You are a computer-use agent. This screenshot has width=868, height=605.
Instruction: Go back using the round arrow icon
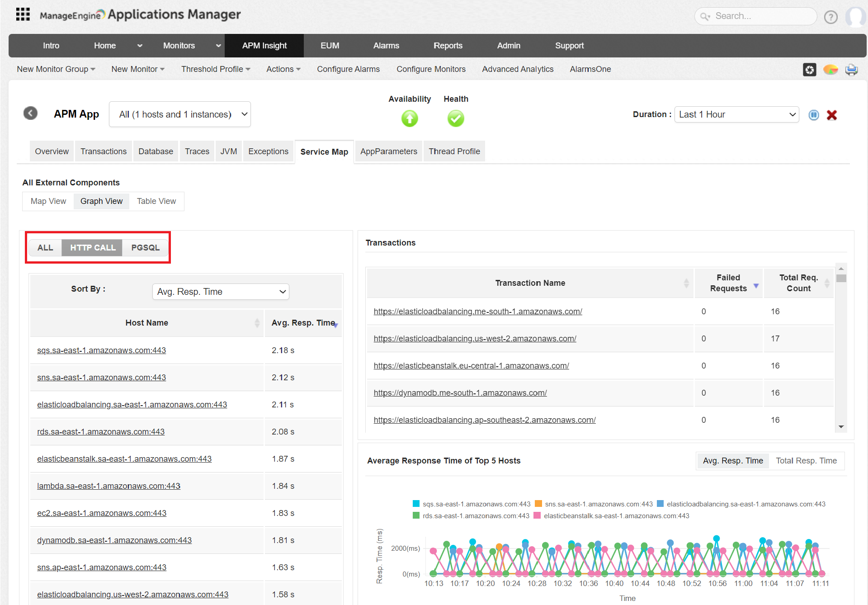(31, 113)
